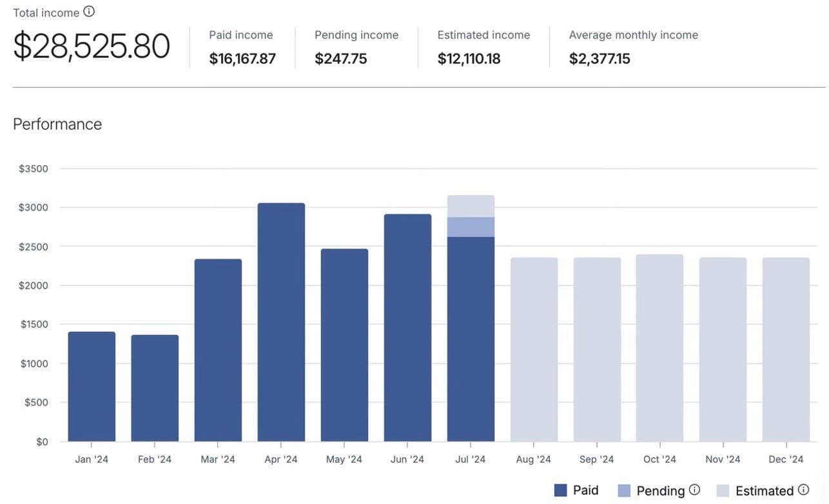Click the 'Pending' legend label
This screenshot has height=504, width=829.
coord(661,491)
